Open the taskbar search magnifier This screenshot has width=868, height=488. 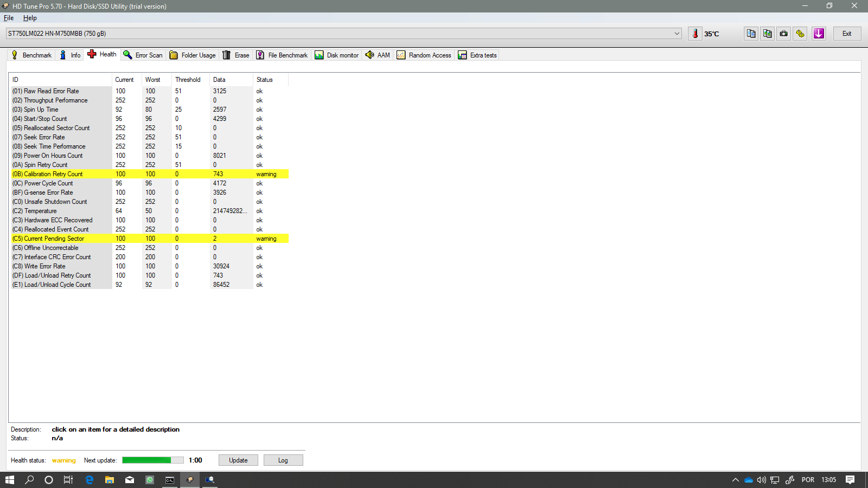click(x=29, y=480)
